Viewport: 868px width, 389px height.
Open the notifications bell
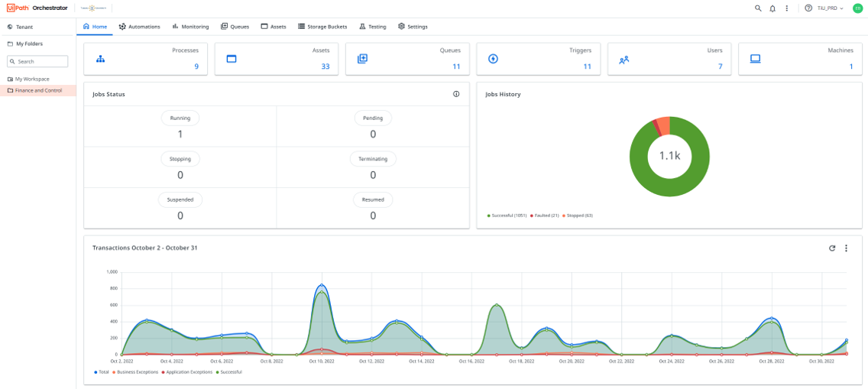[772, 8]
